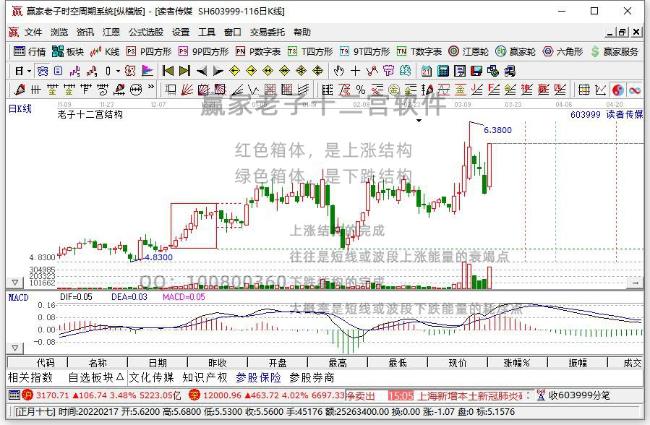The image size is (650, 425).
Task: Expand the 0 value dropdown arrow
Action: (118, 71)
